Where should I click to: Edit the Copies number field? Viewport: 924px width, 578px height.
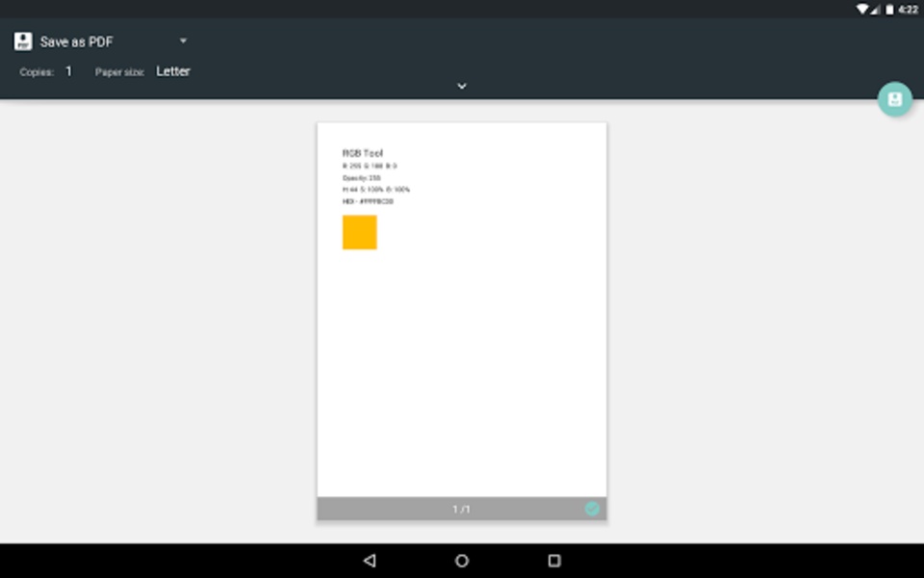pyautogui.click(x=69, y=71)
